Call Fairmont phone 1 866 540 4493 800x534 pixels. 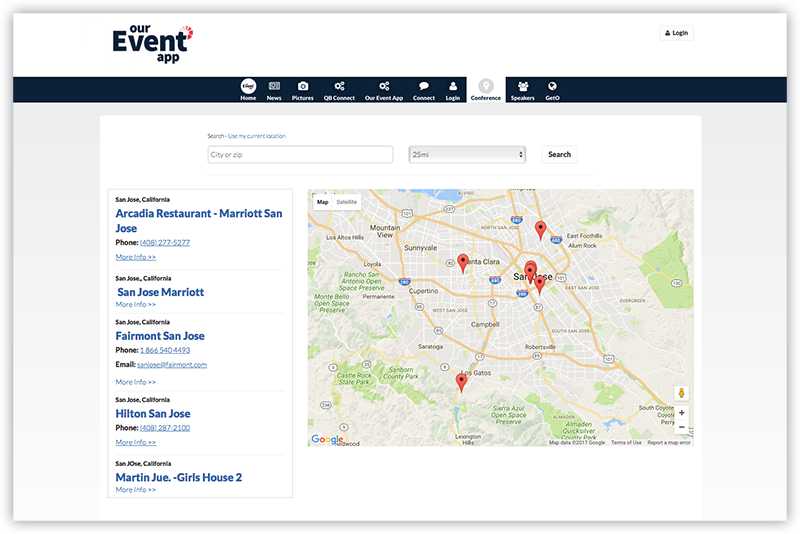click(165, 350)
